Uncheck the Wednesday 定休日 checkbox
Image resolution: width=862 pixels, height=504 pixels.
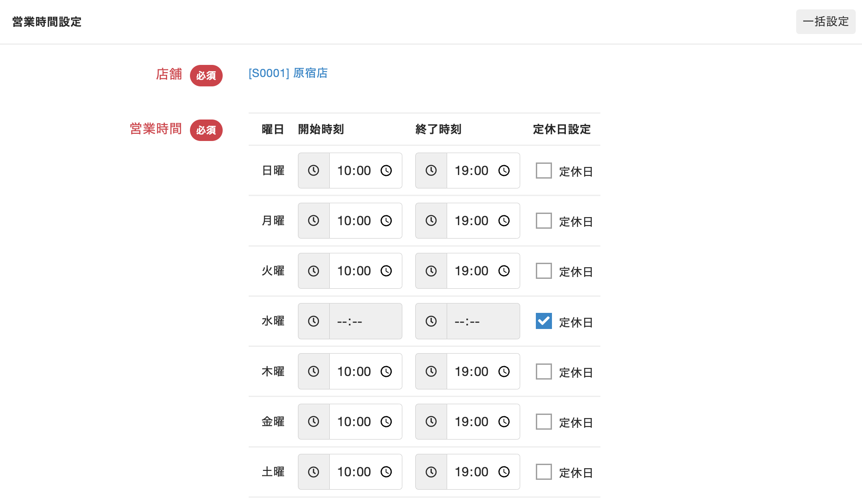click(x=544, y=321)
